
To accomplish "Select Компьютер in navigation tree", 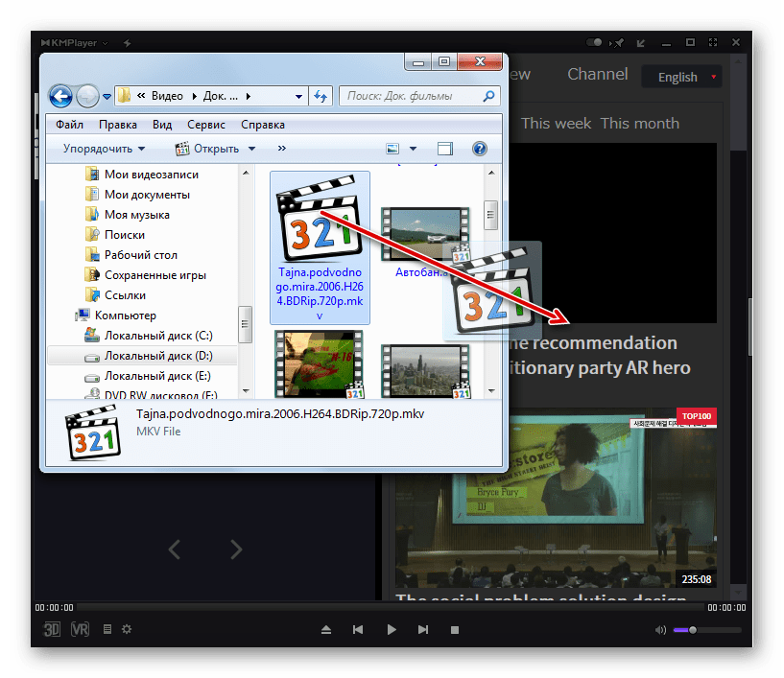I will coord(115,316).
